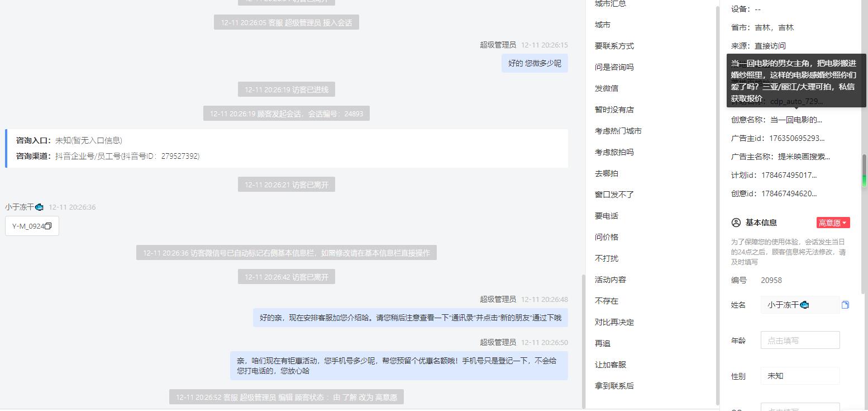
Task: Click the copy icon beside the name field
Action: [845, 305]
